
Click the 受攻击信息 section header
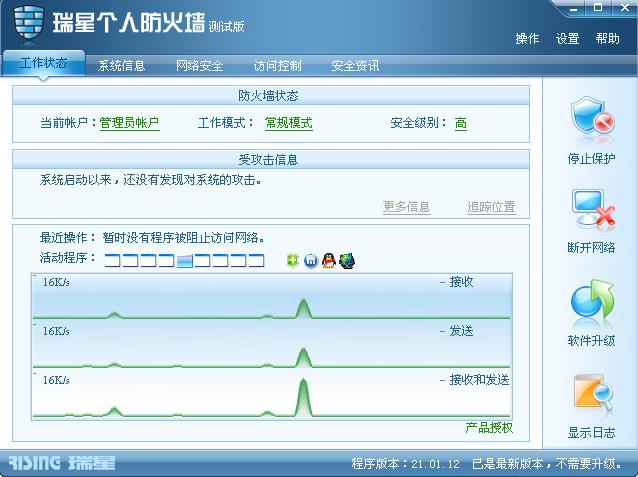pos(271,159)
